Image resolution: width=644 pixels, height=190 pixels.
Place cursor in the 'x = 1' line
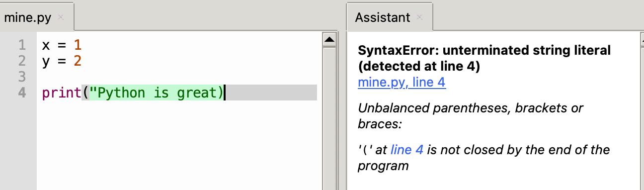pyautogui.click(x=62, y=45)
